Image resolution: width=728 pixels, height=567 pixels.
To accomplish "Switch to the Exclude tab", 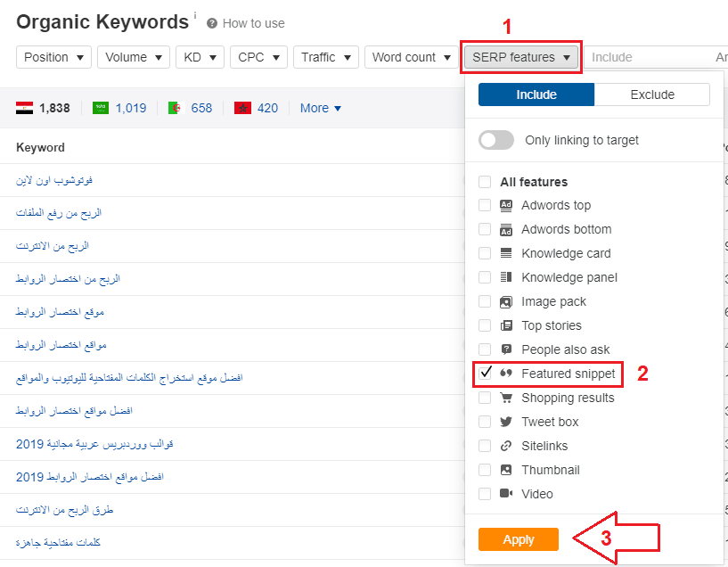I will [x=652, y=94].
